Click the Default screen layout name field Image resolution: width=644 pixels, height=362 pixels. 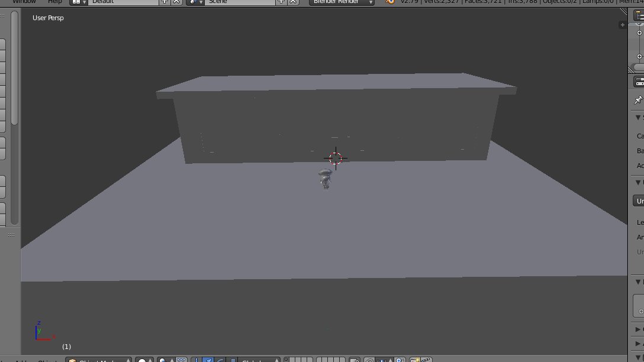(123, 2)
